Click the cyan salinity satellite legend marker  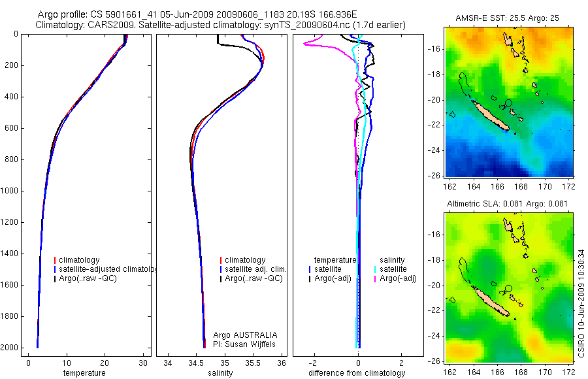(375, 269)
